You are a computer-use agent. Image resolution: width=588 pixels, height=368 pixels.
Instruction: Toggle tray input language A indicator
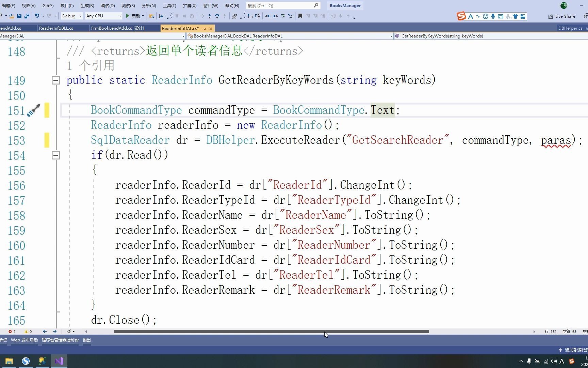pos(562,362)
